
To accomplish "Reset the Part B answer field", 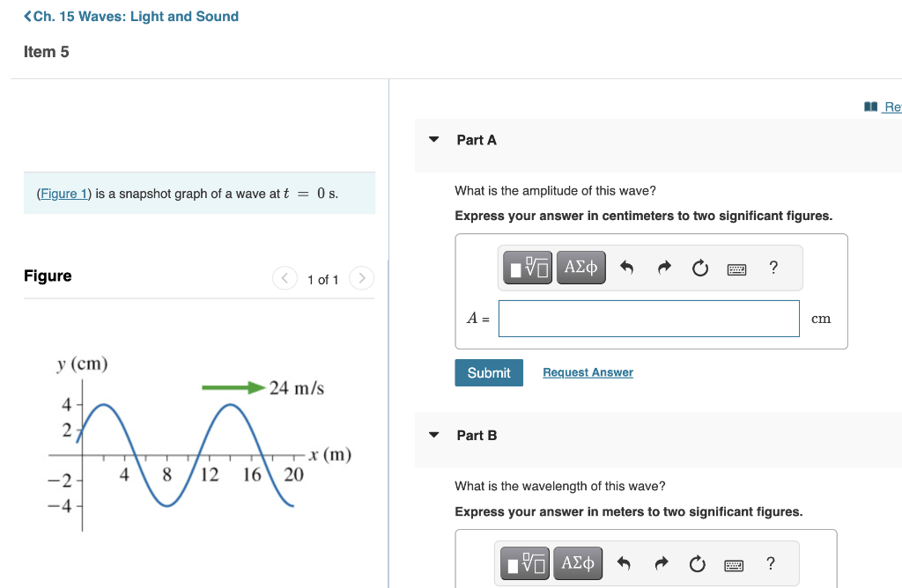I will click(698, 563).
